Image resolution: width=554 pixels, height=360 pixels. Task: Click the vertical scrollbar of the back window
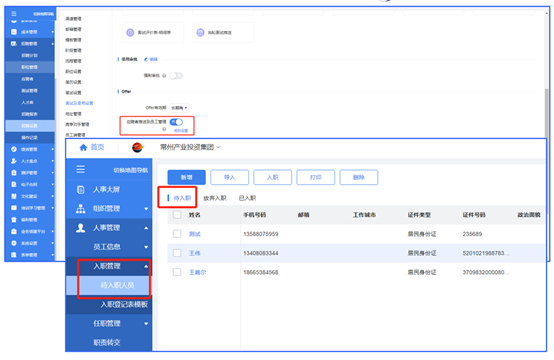(x=547, y=113)
